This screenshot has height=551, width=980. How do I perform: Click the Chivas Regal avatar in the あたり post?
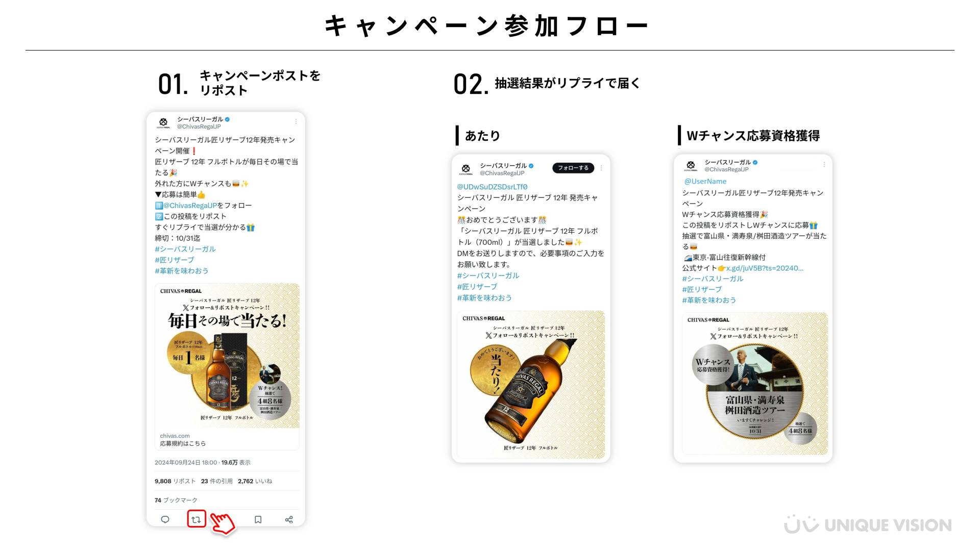pyautogui.click(x=465, y=169)
